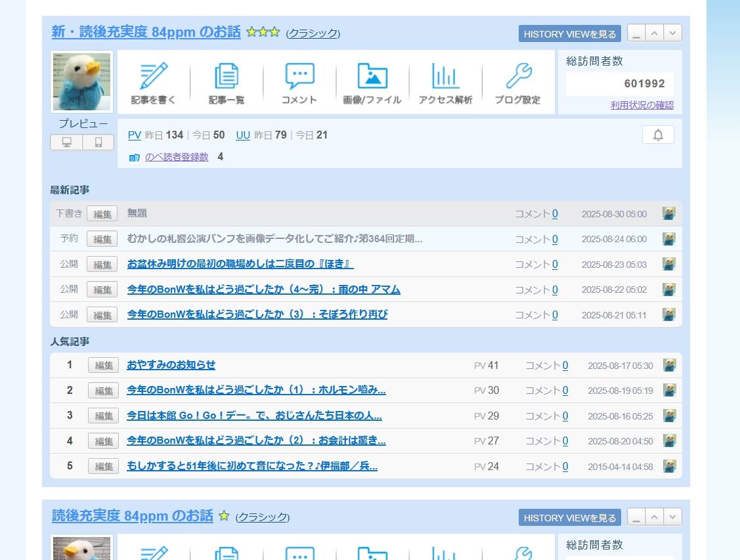Open popular article 今日は本館 Go！Go！デー
Image resolution: width=740 pixels, height=560 pixels.
tap(254, 415)
